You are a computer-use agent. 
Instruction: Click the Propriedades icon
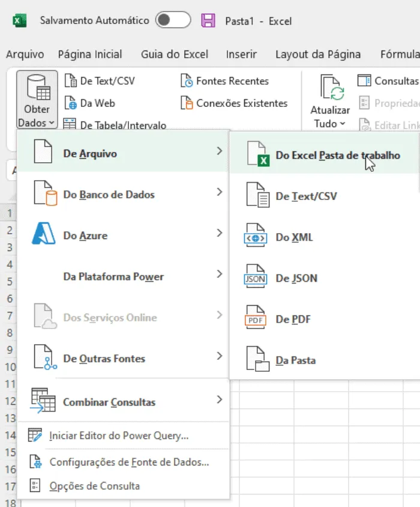[x=364, y=103]
